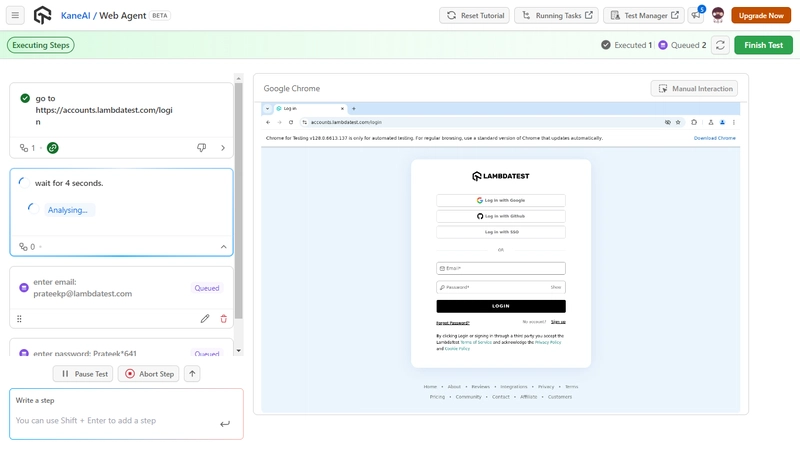Click Show password toggle

coord(556,287)
